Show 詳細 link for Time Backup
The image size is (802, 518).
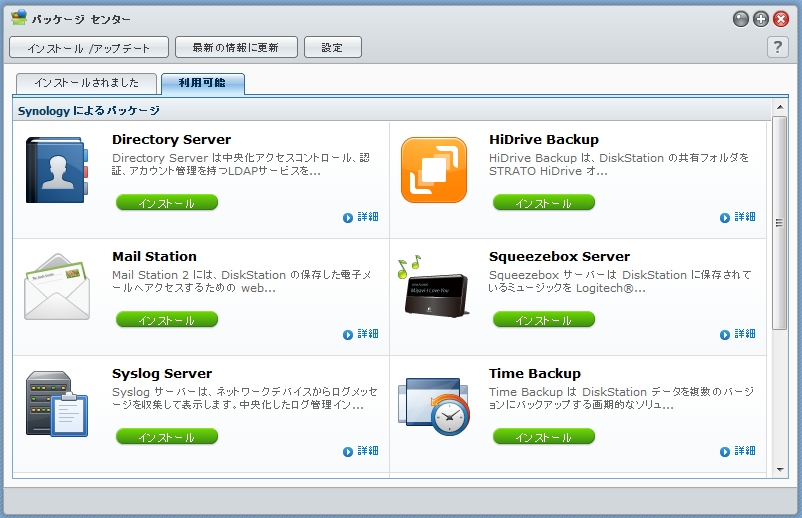745,451
